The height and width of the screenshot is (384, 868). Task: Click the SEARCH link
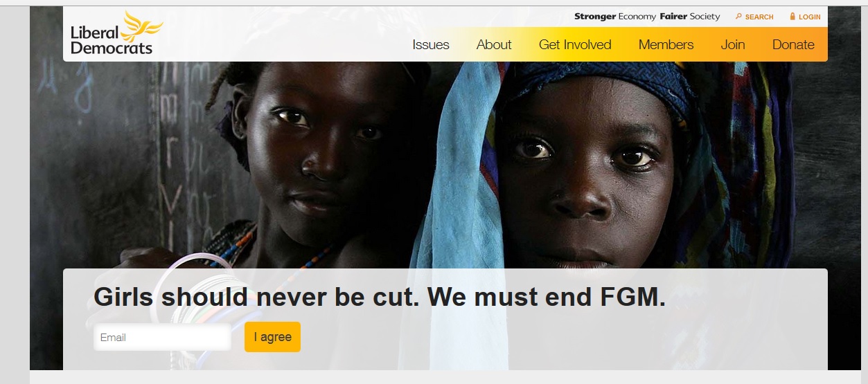pyautogui.click(x=759, y=17)
